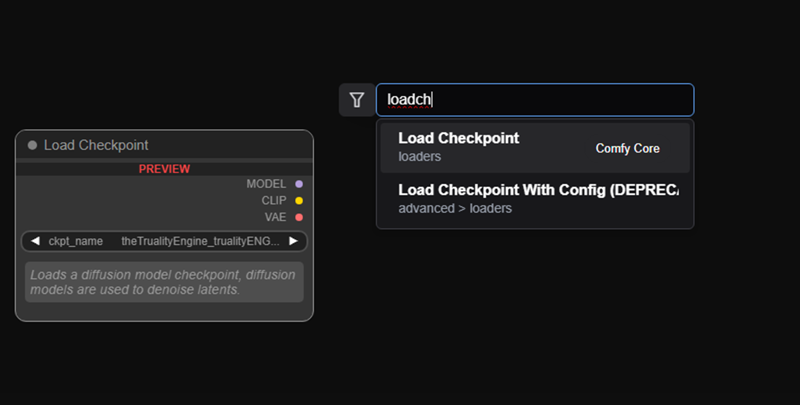Click the yellow CLIP output socket

point(299,200)
